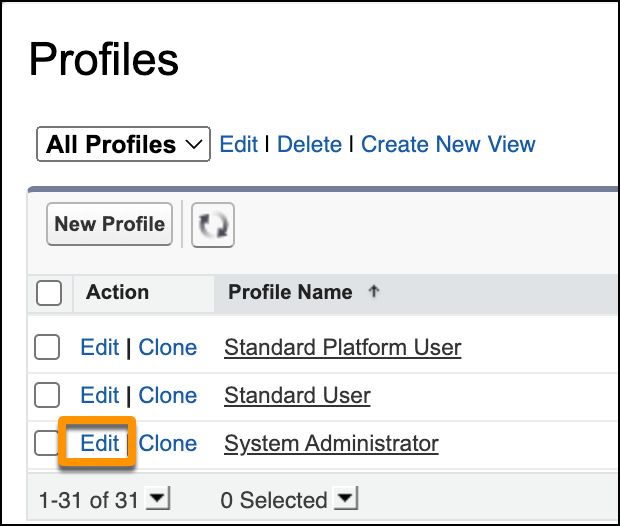The image size is (620, 526).
Task: Edit the System Administrator profile
Action: [100, 443]
